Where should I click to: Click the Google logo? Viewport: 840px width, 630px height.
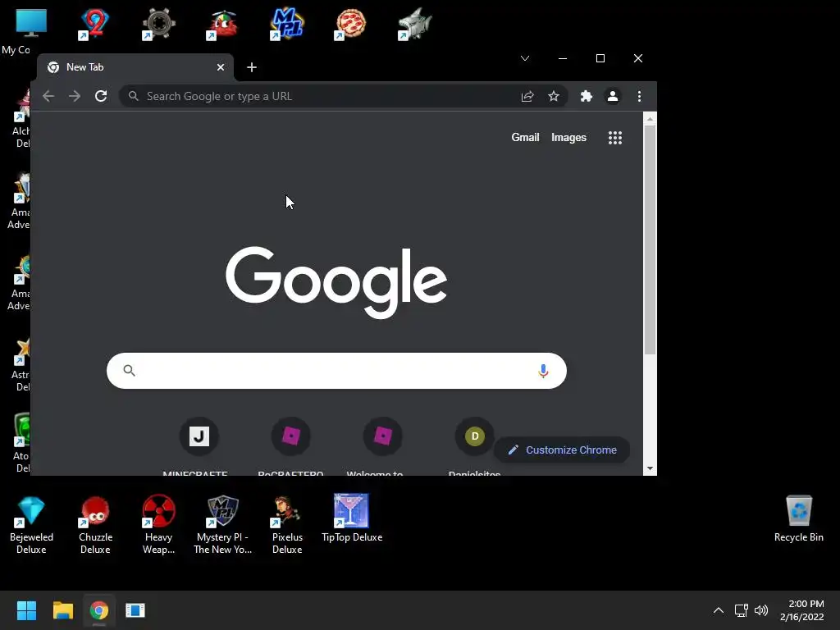pos(336,282)
